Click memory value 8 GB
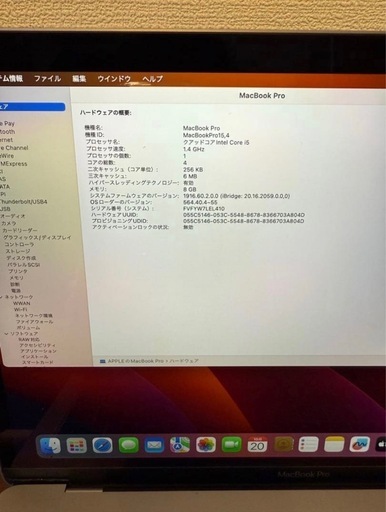The image size is (386, 512). [190, 189]
